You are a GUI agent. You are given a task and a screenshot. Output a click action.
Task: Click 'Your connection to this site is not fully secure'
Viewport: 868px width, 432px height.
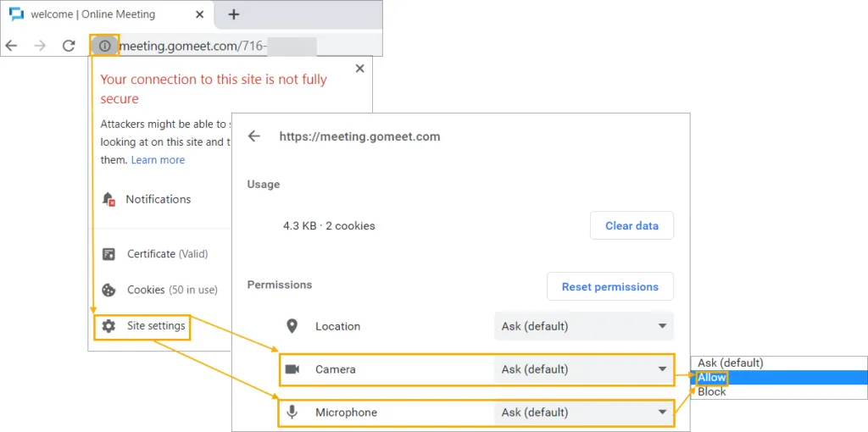pos(214,89)
